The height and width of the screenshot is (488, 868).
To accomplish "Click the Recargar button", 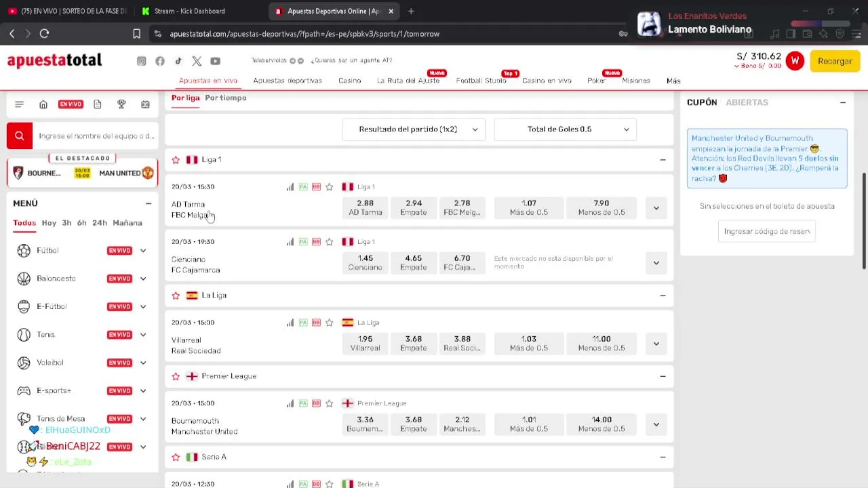I will point(835,61).
